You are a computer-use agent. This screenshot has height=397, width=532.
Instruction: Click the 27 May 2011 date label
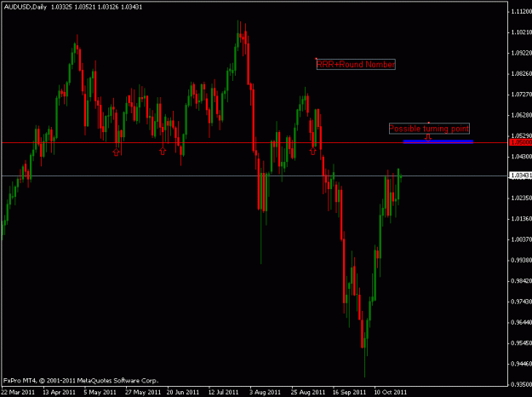143,392
